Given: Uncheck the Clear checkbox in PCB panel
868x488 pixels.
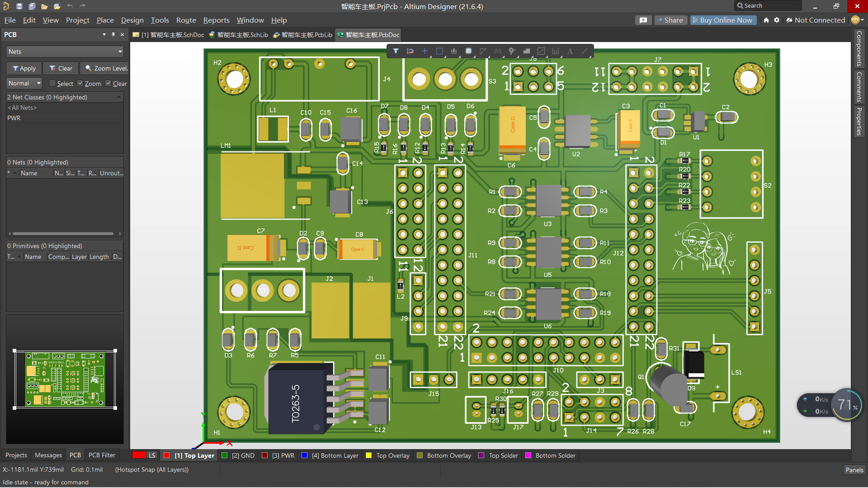Looking at the screenshot, I should click(108, 83).
